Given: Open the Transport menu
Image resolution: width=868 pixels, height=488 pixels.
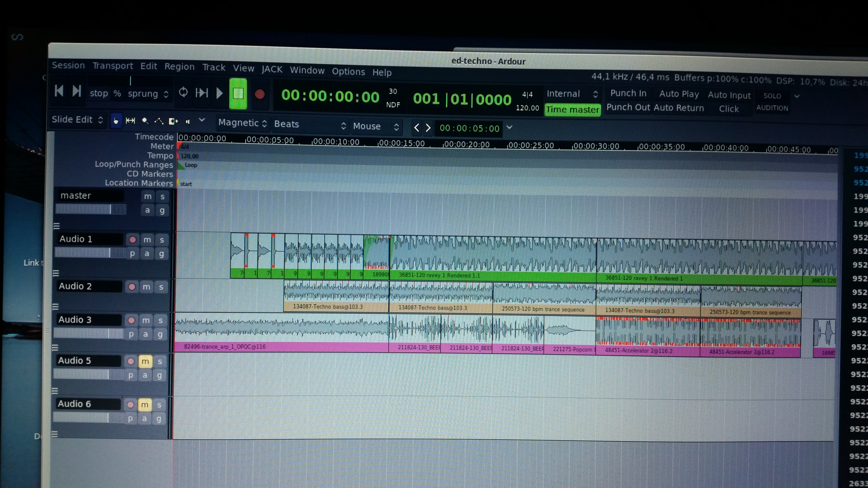Looking at the screenshot, I should [113, 66].
